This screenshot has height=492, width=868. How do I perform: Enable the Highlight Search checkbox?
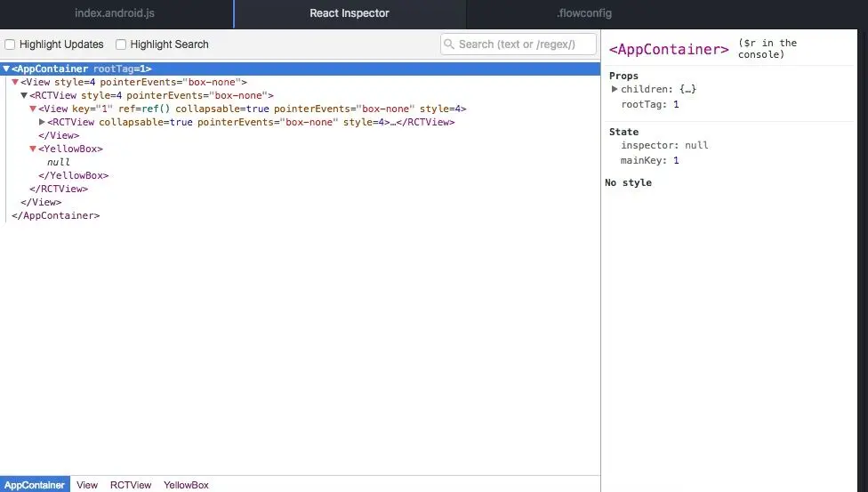[x=121, y=44]
